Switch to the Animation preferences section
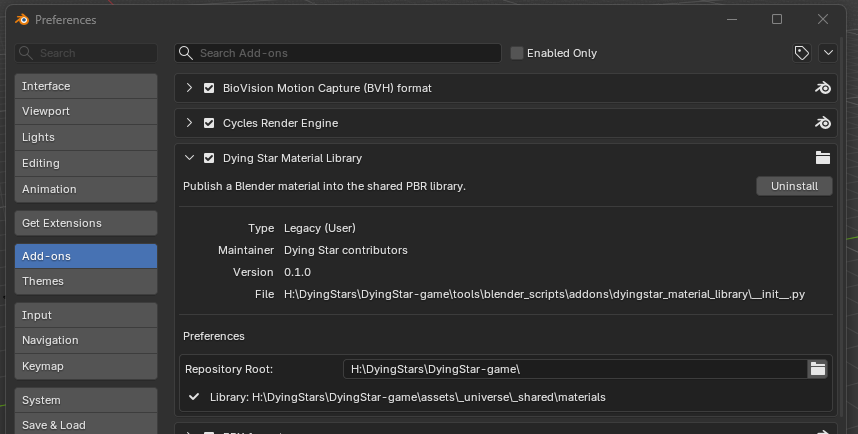The height and width of the screenshot is (434, 858). (x=86, y=189)
